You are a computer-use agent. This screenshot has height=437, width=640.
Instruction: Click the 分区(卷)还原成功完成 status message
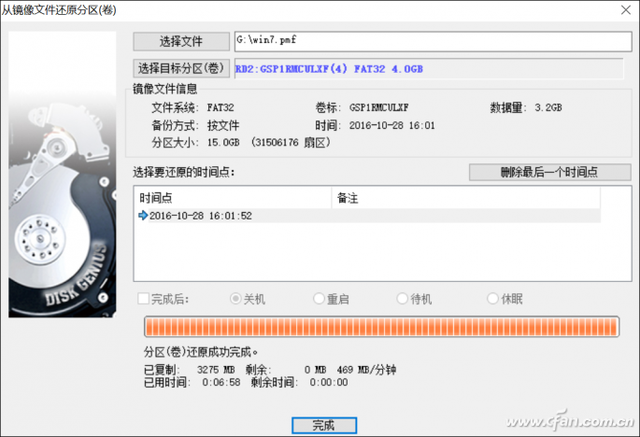click(200, 352)
